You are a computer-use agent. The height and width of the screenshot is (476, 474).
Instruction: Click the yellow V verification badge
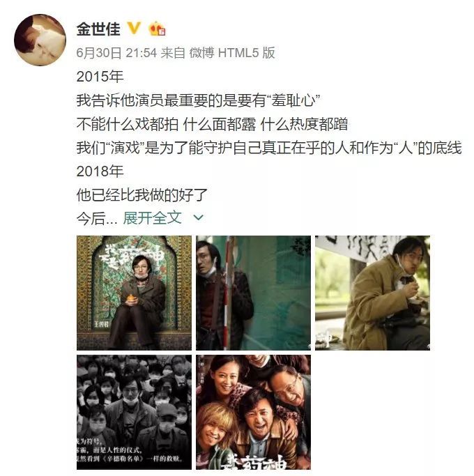[133, 29]
